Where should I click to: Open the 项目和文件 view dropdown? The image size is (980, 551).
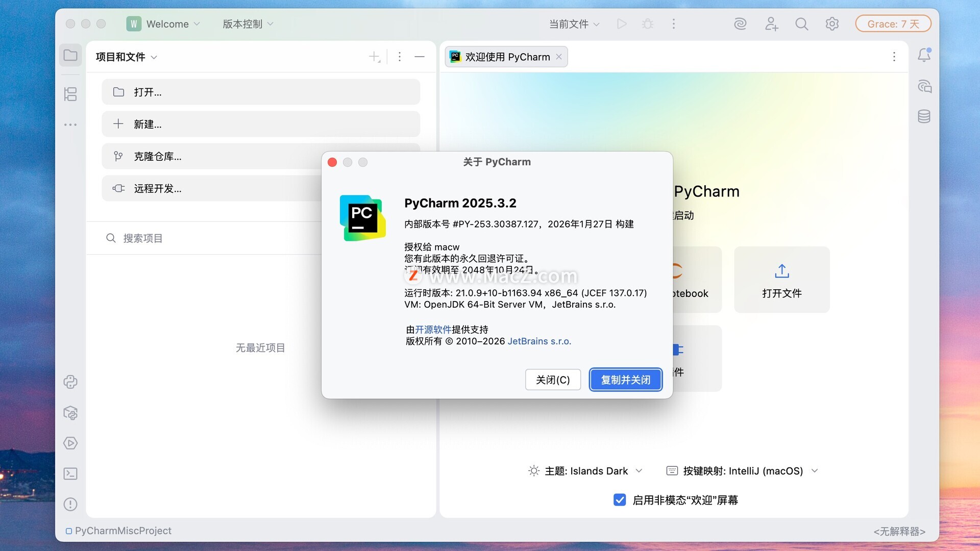click(x=126, y=57)
